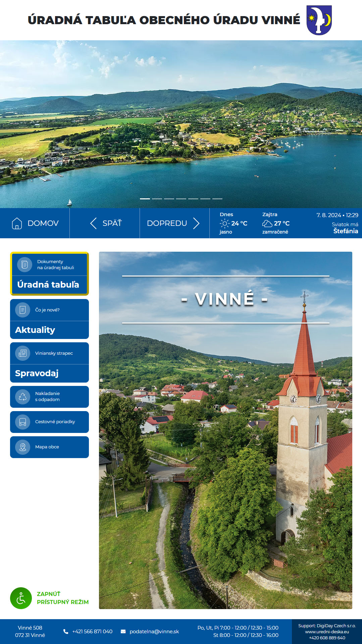362x644 pixels.
Task: Click the home icon next to DOMOV
Action: (x=17, y=223)
